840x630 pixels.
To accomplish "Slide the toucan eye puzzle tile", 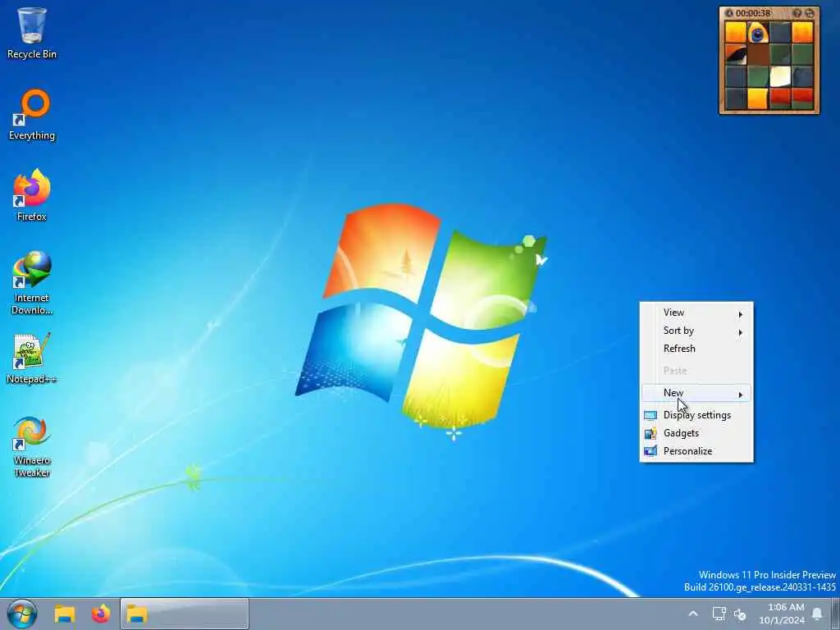I will [758, 32].
